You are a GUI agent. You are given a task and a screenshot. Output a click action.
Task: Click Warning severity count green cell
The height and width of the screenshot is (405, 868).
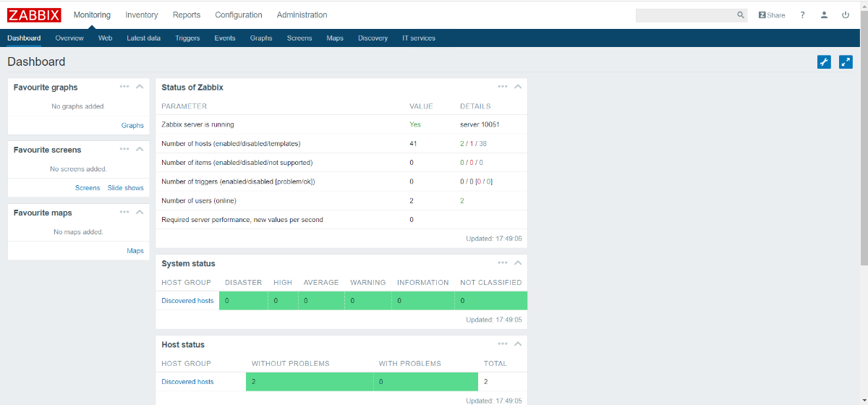pyautogui.click(x=368, y=301)
